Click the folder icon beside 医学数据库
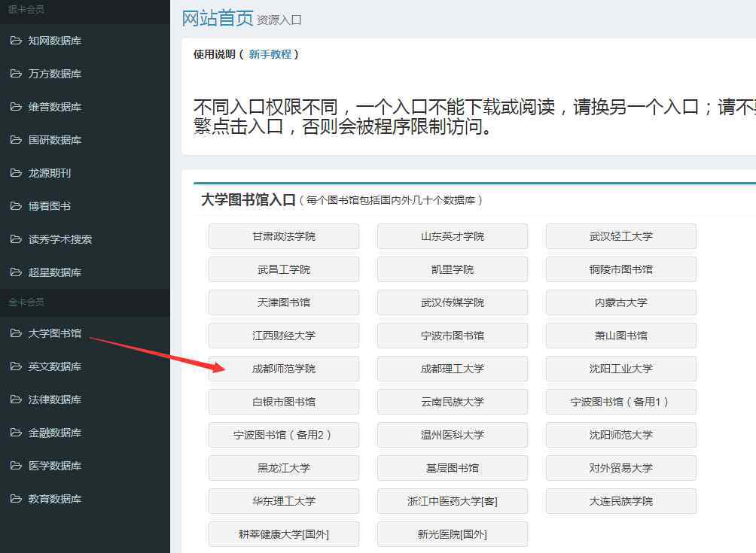 pos(16,466)
